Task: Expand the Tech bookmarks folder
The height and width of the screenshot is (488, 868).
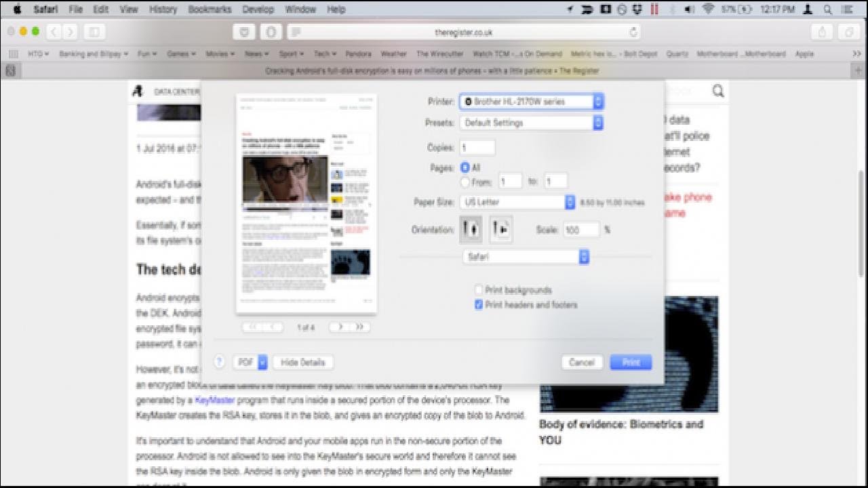Action: (x=325, y=54)
